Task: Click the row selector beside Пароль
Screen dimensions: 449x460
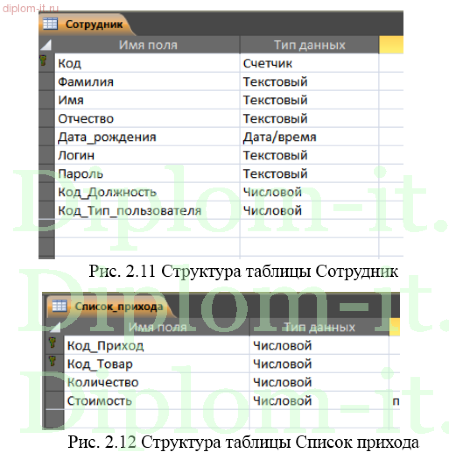Action: click(47, 173)
